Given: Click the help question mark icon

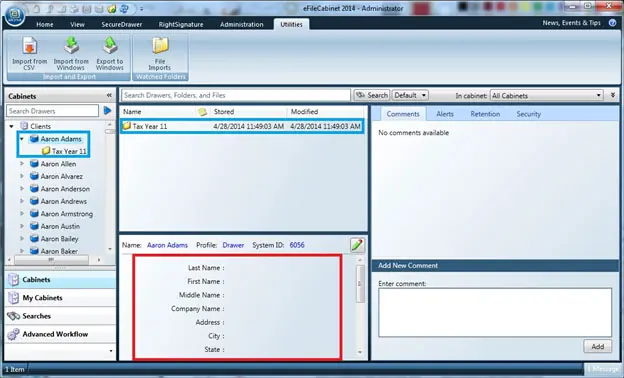Looking at the screenshot, I should pyautogui.click(x=612, y=23).
